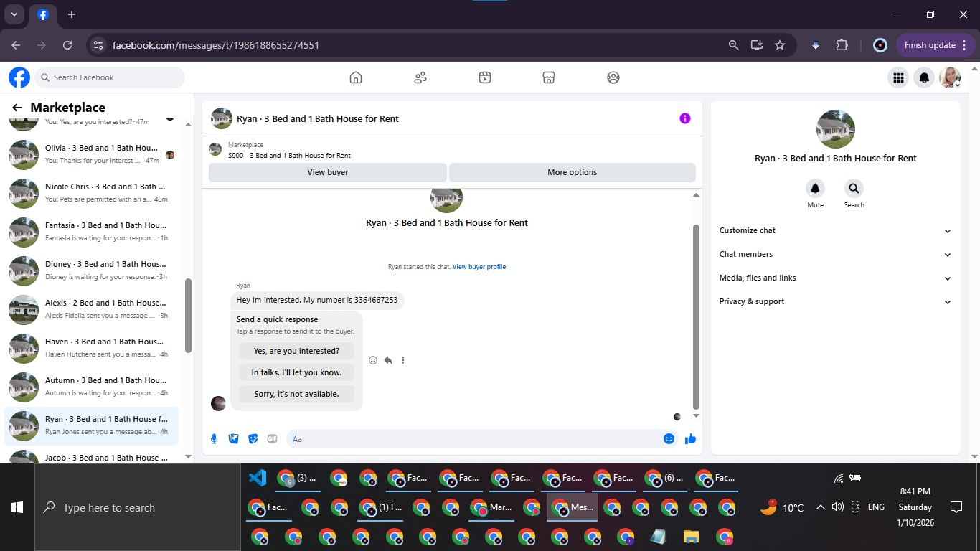Open Olivia's 3 Bed chat

click(92, 154)
